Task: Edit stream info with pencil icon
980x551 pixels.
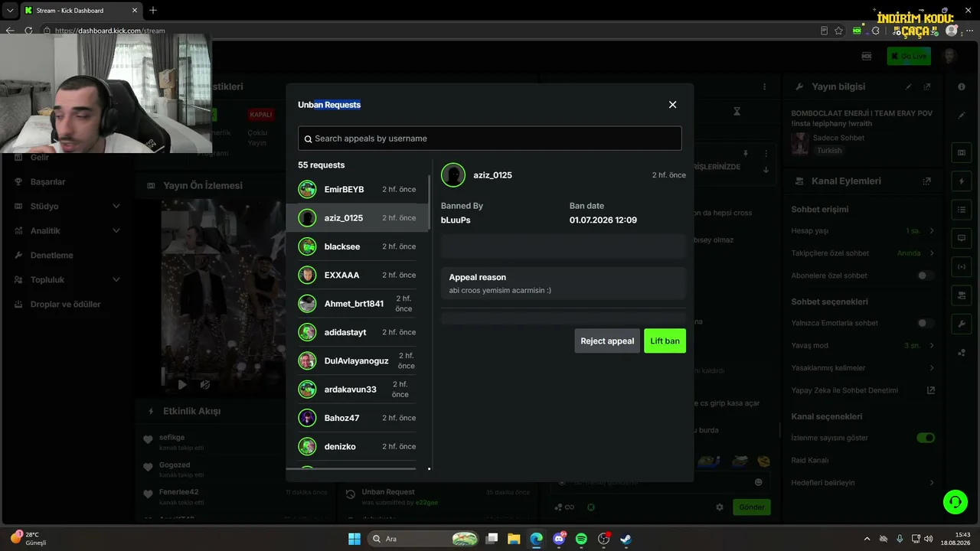Action: [x=909, y=87]
